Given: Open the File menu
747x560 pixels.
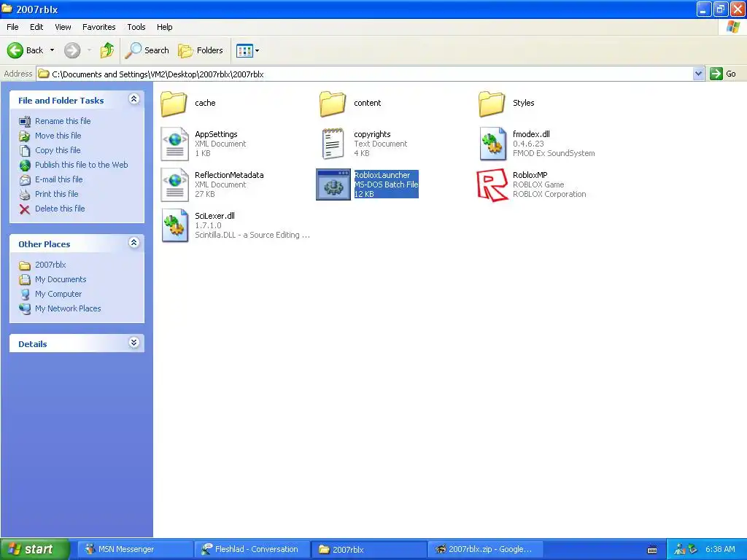Looking at the screenshot, I should coord(12,27).
